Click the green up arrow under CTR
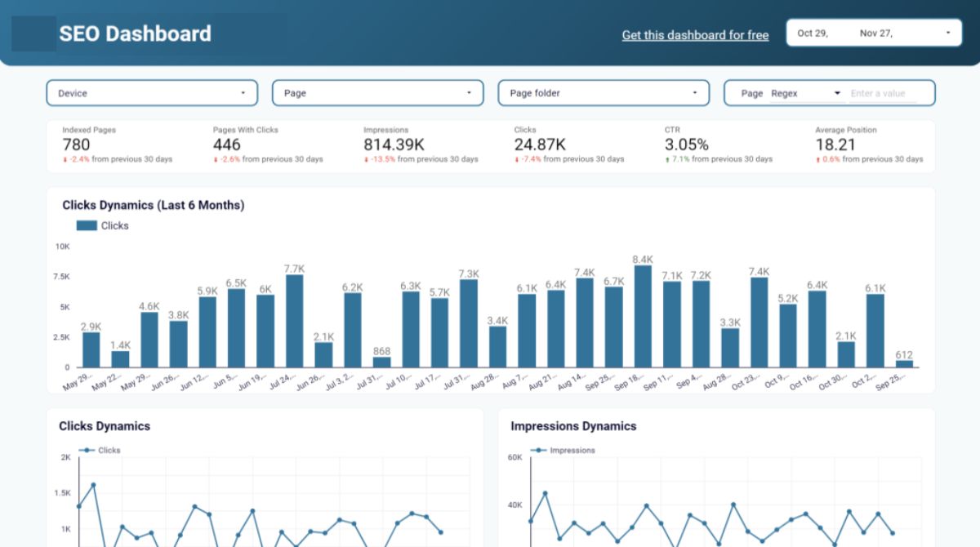This screenshot has height=547, width=980. click(667, 160)
